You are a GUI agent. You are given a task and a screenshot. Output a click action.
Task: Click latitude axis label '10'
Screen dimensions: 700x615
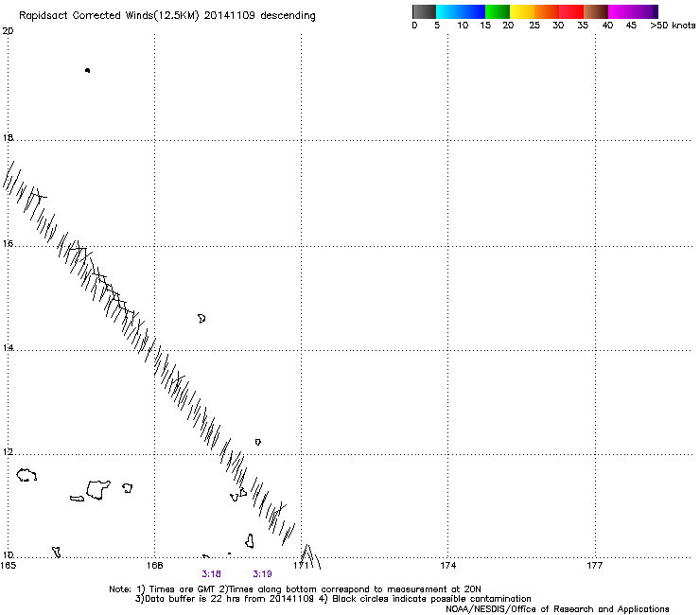[8, 555]
